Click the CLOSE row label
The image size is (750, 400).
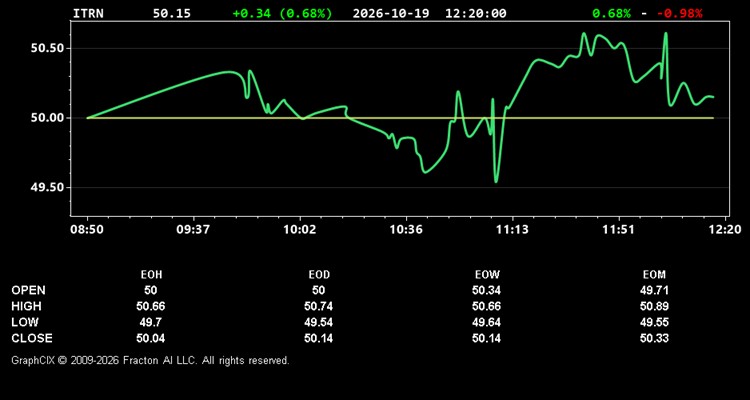(32, 338)
